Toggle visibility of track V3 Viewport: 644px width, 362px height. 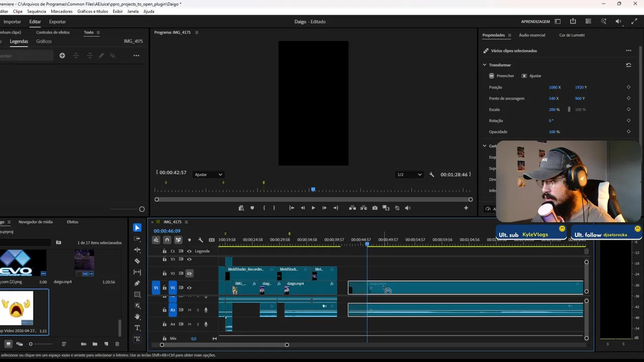click(189, 259)
